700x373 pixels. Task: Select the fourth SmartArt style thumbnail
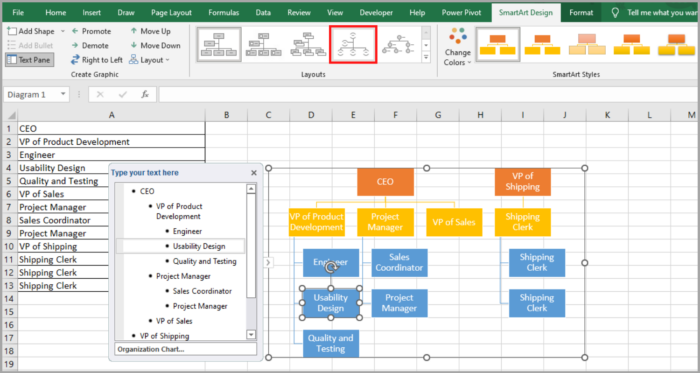pos(632,45)
